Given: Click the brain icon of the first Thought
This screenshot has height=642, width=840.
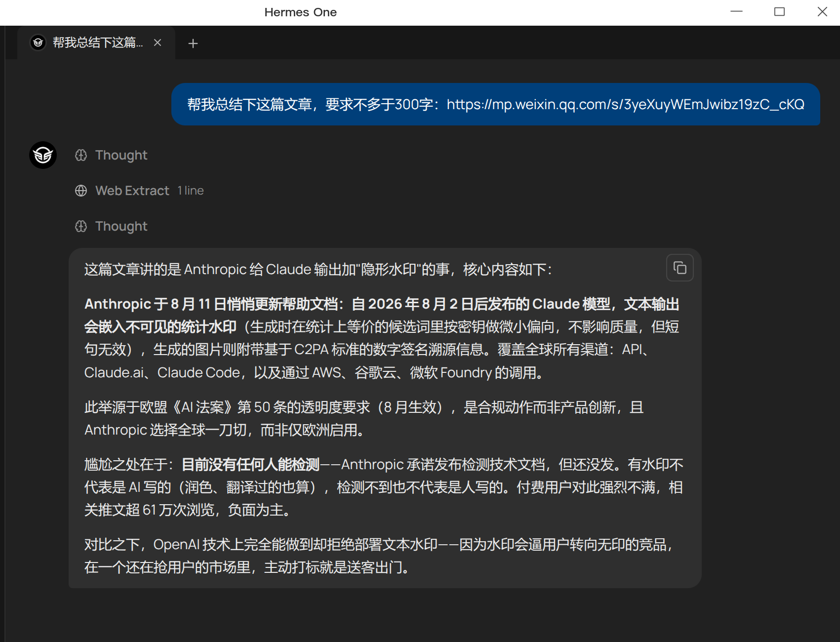Looking at the screenshot, I should pos(81,155).
